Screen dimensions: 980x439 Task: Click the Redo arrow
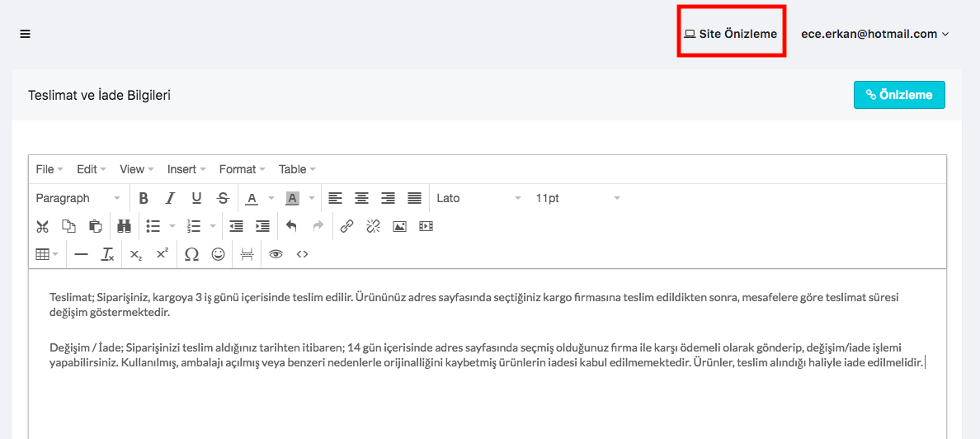click(318, 226)
